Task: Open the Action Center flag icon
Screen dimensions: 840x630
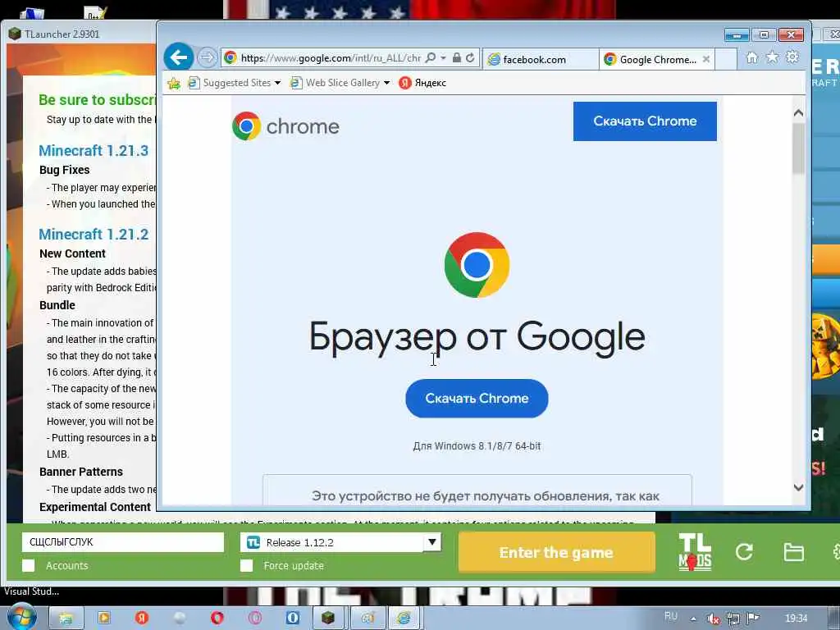Action: tap(753, 619)
